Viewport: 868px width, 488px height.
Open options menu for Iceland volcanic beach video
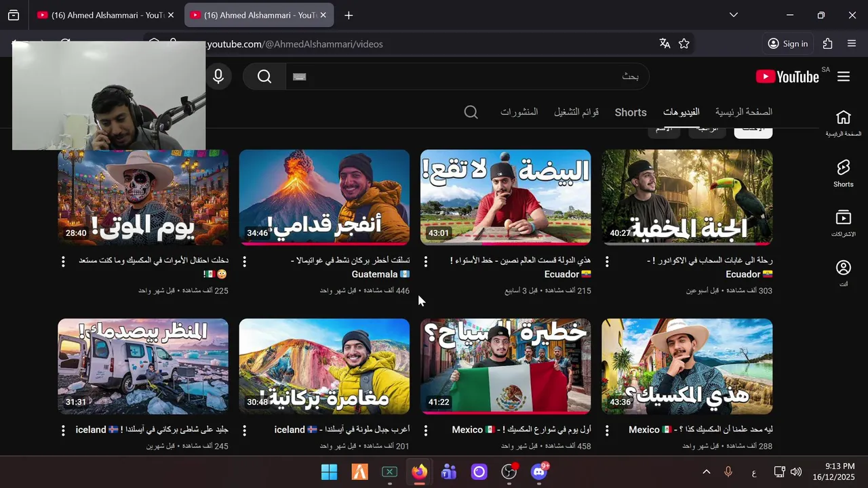click(x=63, y=430)
